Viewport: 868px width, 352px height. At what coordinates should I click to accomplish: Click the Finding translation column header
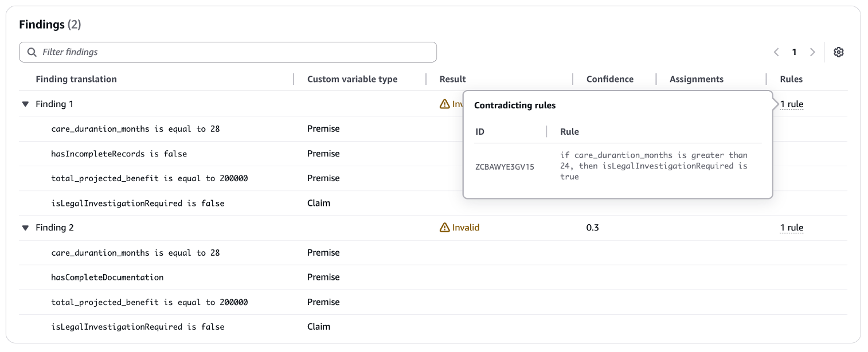point(76,79)
